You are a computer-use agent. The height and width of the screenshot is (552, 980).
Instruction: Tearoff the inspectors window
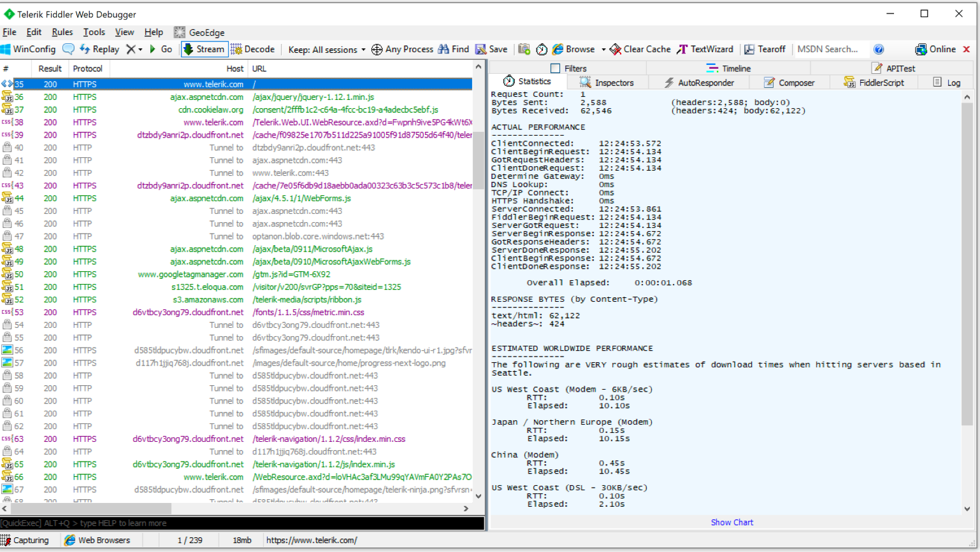765,49
